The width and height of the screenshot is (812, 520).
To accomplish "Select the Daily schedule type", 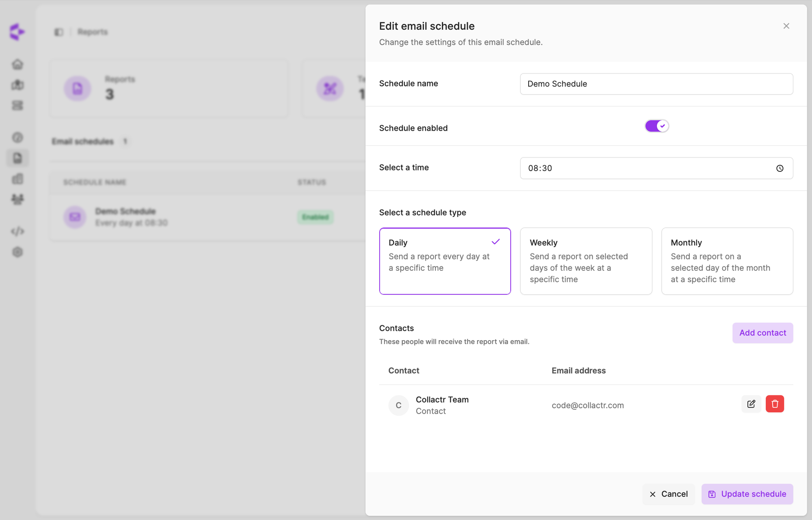I will [x=445, y=261].
